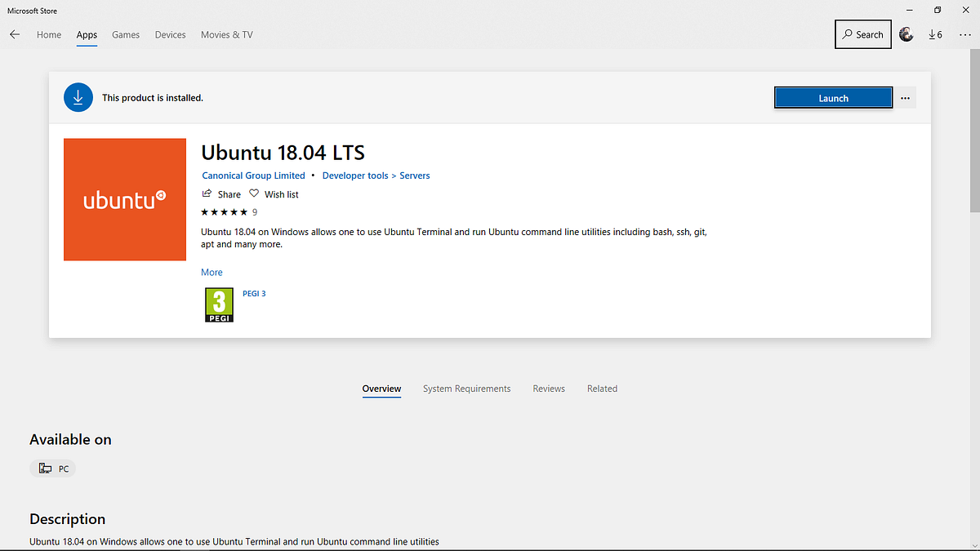Open the Movies & TV section

[226, 34]
